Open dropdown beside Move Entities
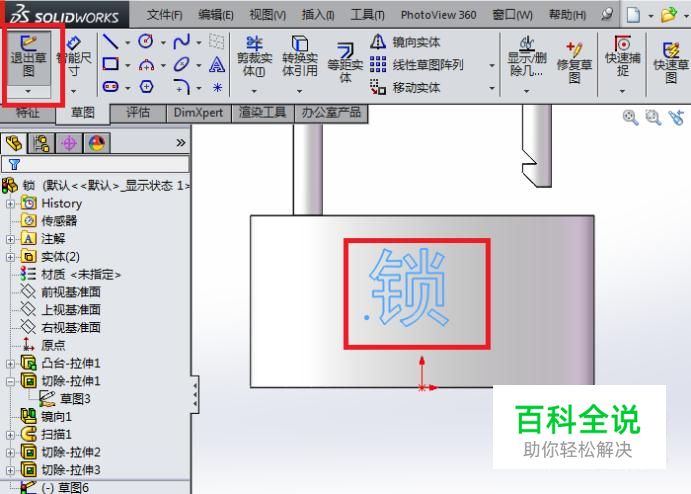 click(492, 88)
